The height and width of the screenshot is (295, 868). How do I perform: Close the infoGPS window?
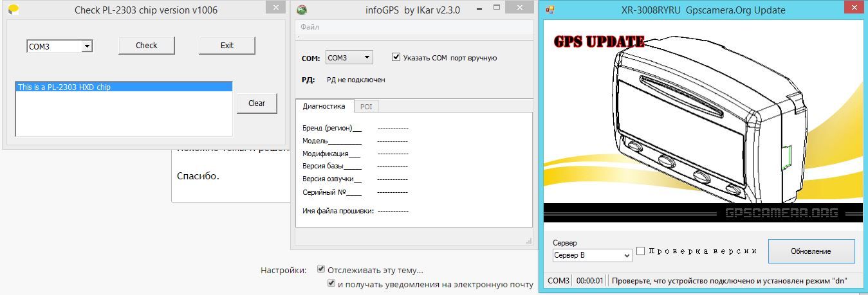click(x=519, y=8)
